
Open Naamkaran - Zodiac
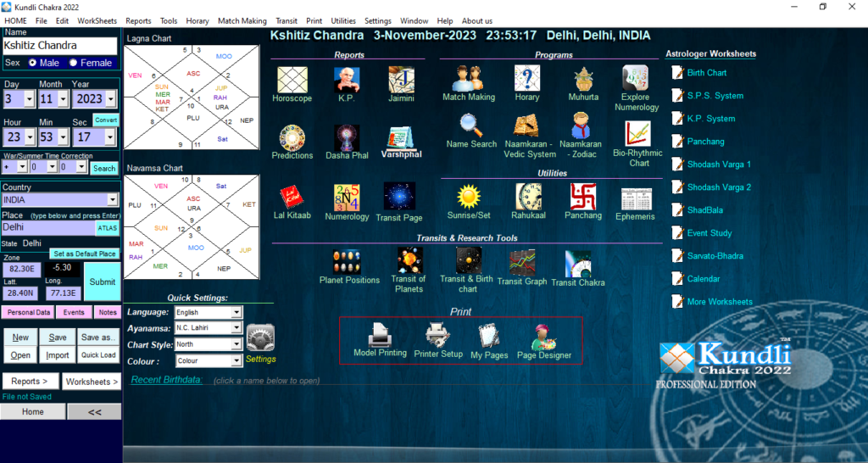(581, 125)
